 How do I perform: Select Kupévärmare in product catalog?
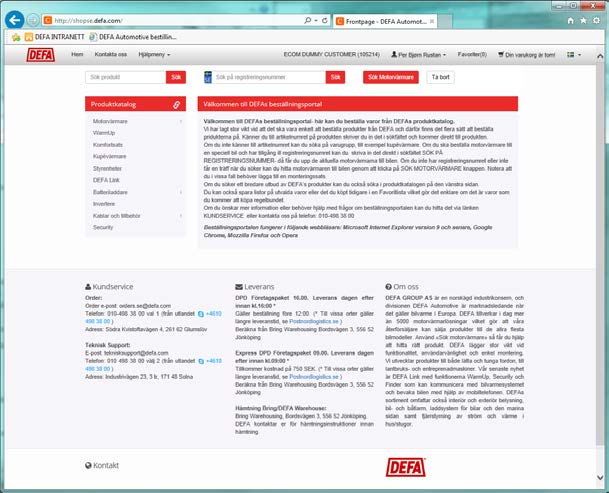click(x=110, y=157)
